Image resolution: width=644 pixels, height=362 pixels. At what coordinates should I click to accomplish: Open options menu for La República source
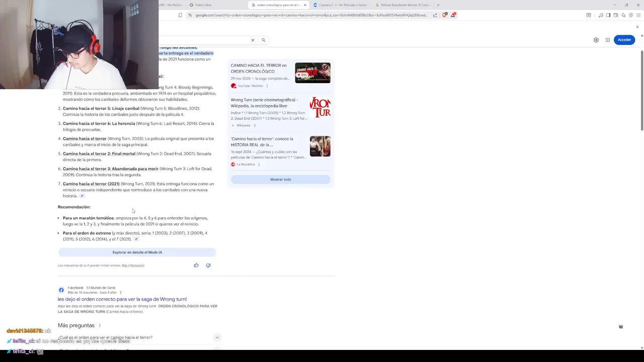[259, 164]
